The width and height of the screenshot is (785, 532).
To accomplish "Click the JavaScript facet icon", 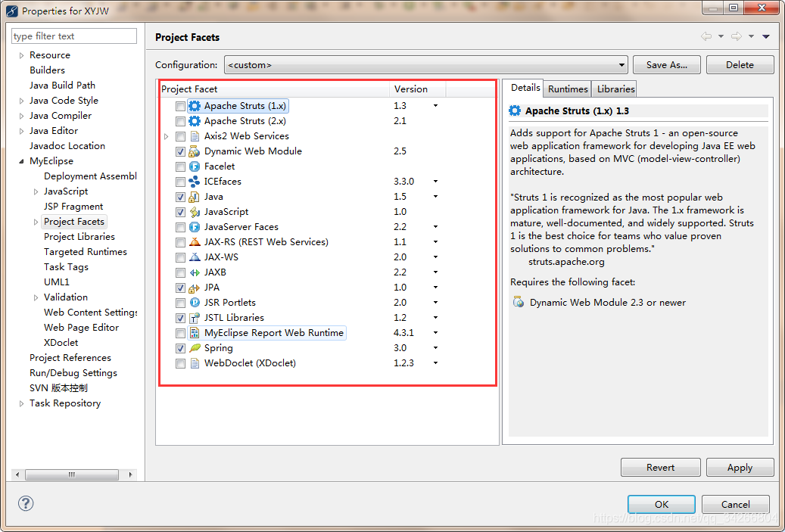I will point(195,212).
